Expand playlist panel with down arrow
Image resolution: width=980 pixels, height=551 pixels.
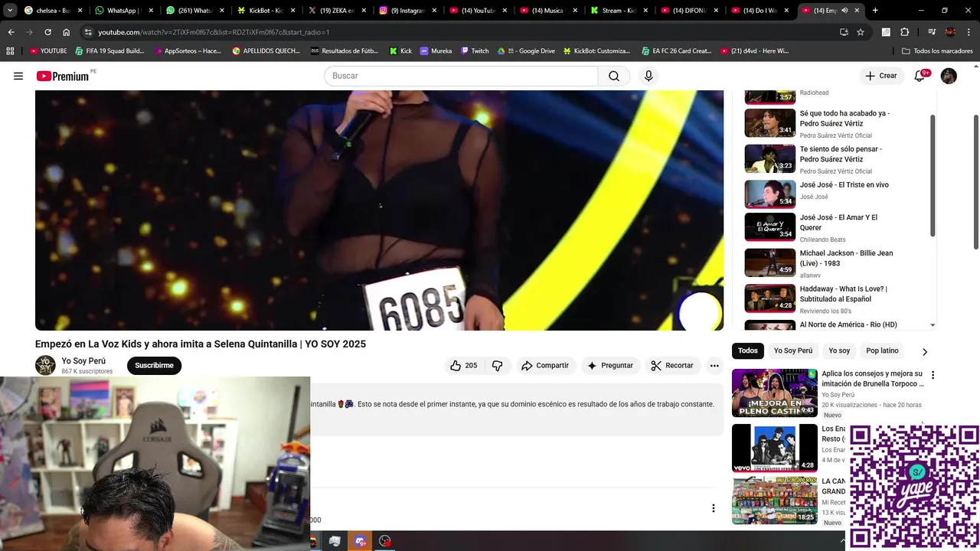coord(932,325)
